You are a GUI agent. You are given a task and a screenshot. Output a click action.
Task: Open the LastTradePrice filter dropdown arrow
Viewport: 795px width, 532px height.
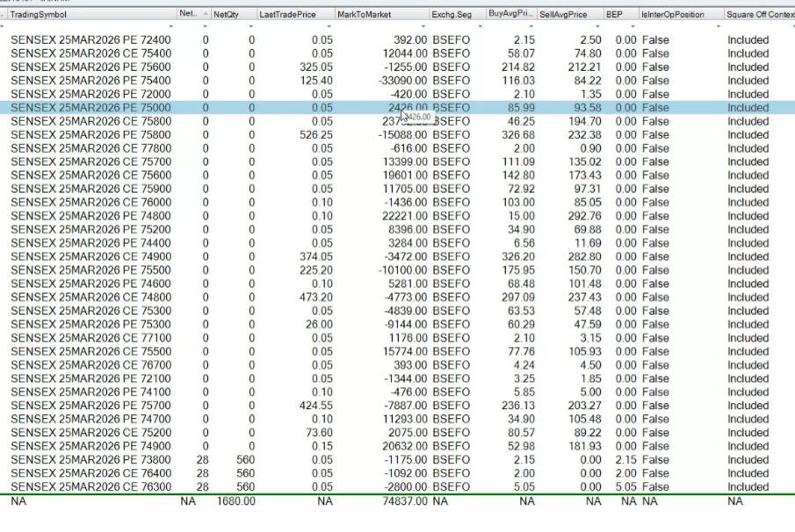point(329,25)
